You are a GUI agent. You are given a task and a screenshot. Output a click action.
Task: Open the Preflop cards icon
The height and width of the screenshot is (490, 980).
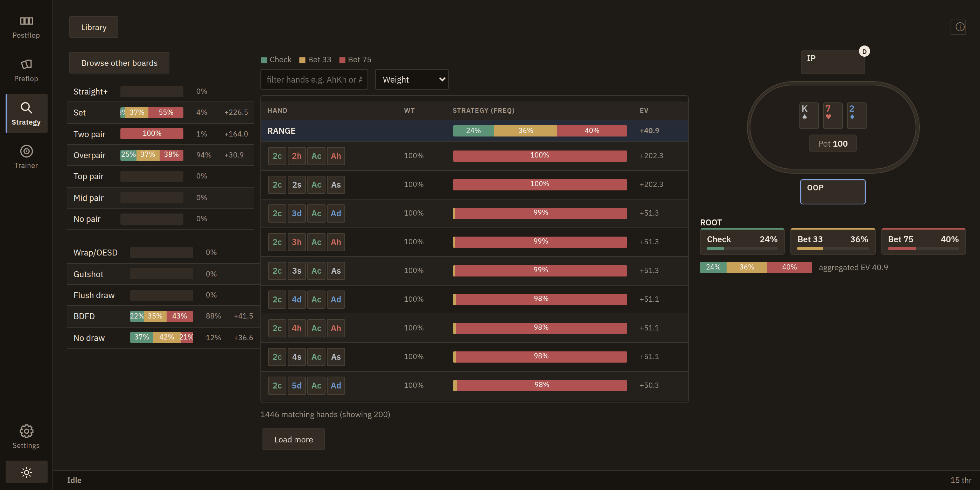tap(26, 64)
